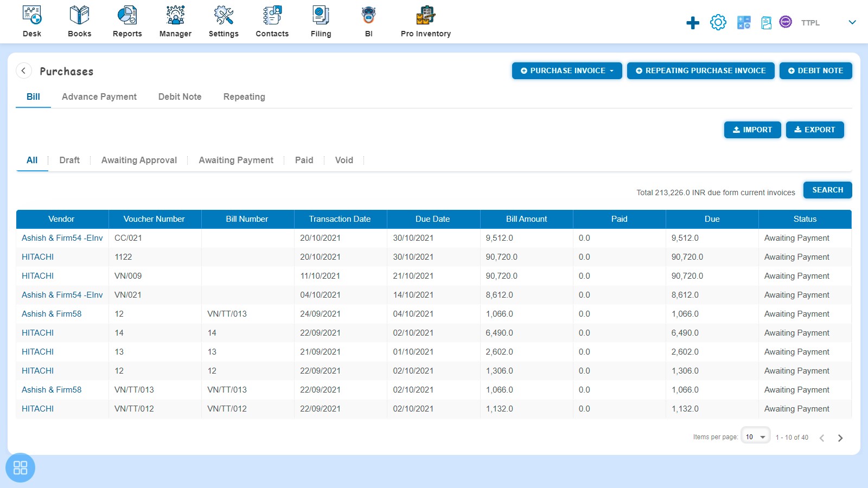The image size is (868, 488).
Task: Filter bills by Paid status
Action: 304,160
